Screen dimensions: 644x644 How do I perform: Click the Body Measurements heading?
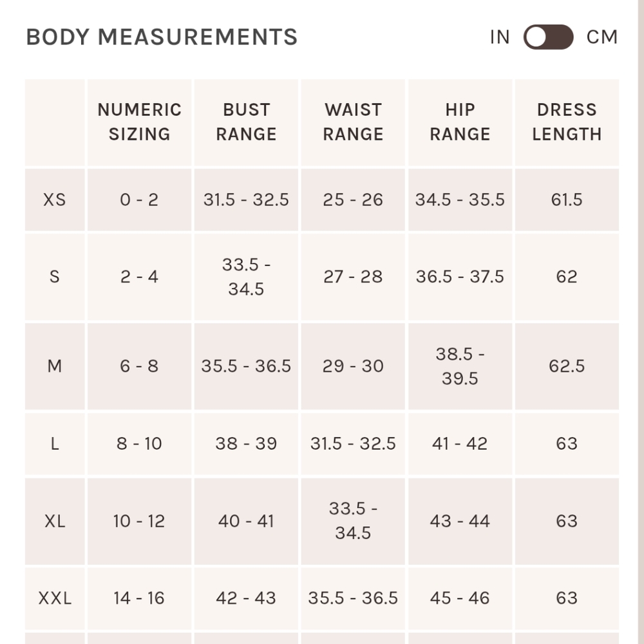pos(162,37)
